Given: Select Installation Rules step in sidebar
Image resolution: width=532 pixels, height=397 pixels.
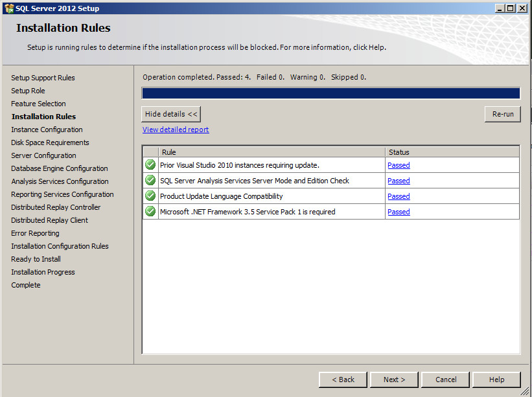Looking at the screenshot, I should (43, 117).
